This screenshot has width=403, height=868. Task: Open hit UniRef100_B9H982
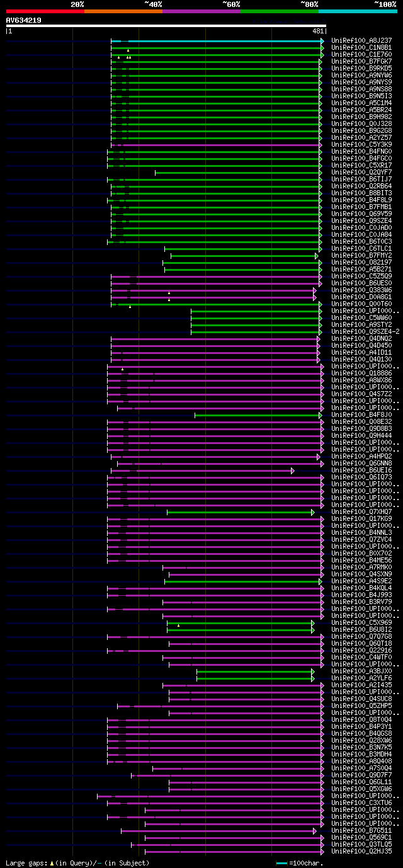point(361,117)
